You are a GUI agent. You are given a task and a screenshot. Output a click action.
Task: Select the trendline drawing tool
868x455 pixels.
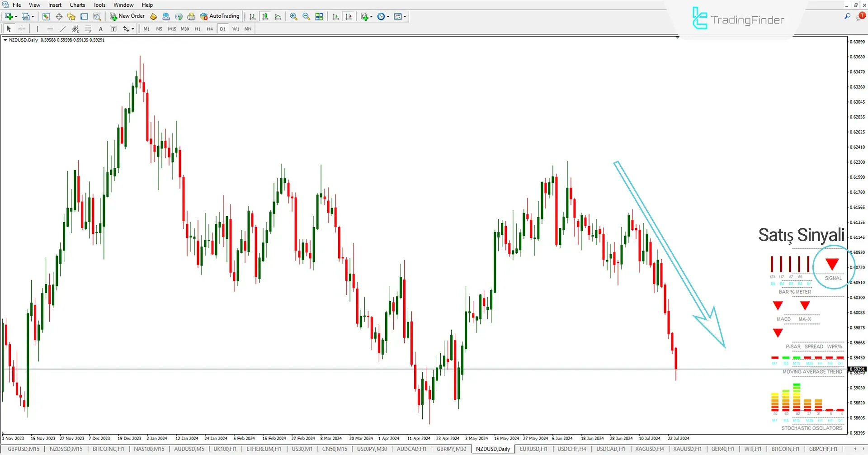click(63, 29)
